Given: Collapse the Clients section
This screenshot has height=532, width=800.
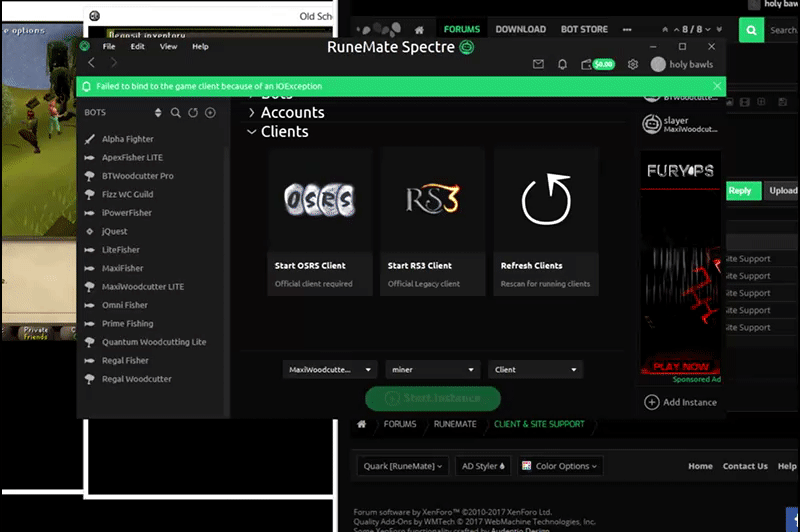Looking at the screenshot, I should tap(278, 132).
